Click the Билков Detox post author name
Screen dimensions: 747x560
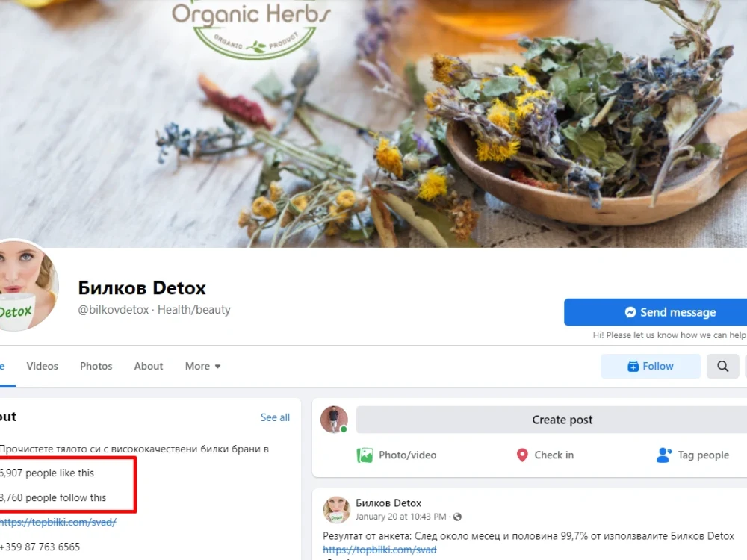point(388,503)
